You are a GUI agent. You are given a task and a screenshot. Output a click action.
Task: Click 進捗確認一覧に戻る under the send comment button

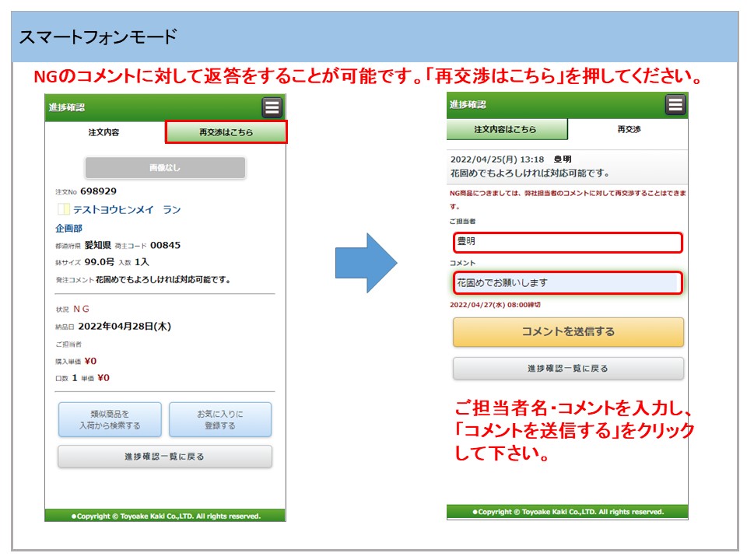[x=568, y=369]
